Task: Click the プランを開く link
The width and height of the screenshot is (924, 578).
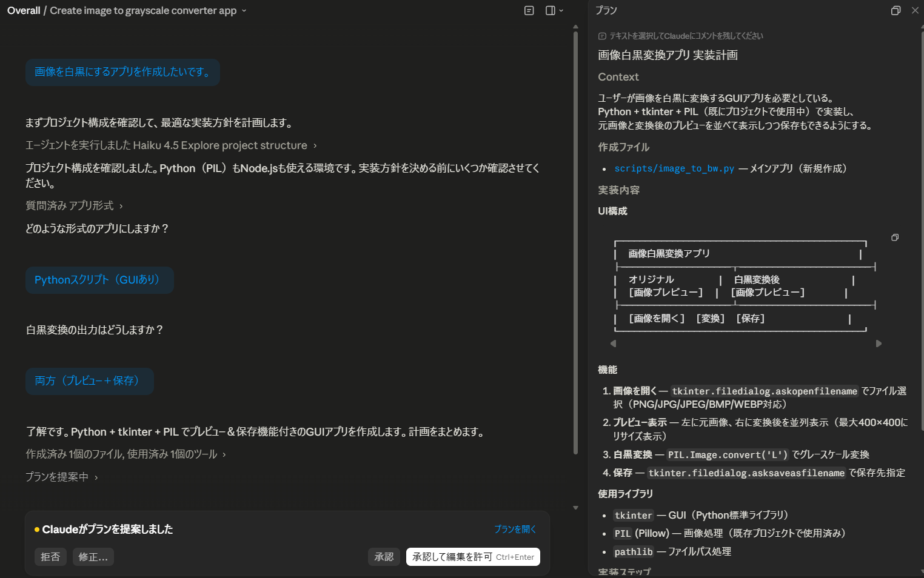Action: (x=515, y=529)
